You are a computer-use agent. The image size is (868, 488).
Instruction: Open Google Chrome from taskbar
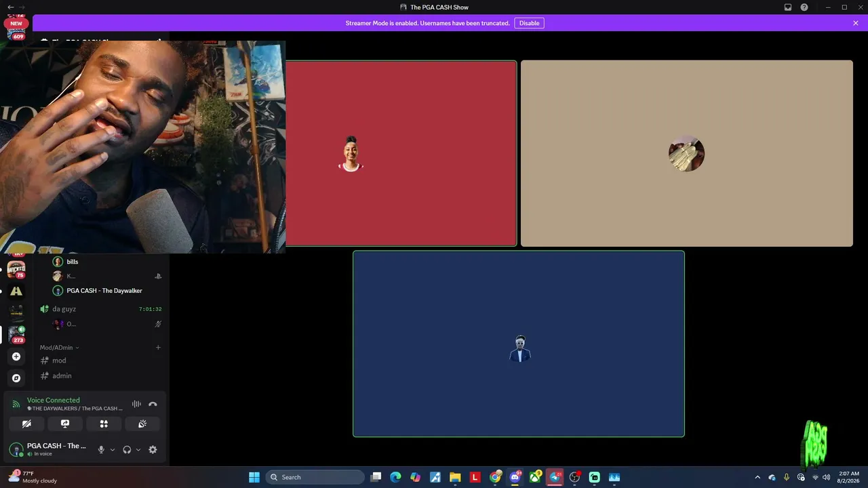pyautogui.click(x=495, y=477)
